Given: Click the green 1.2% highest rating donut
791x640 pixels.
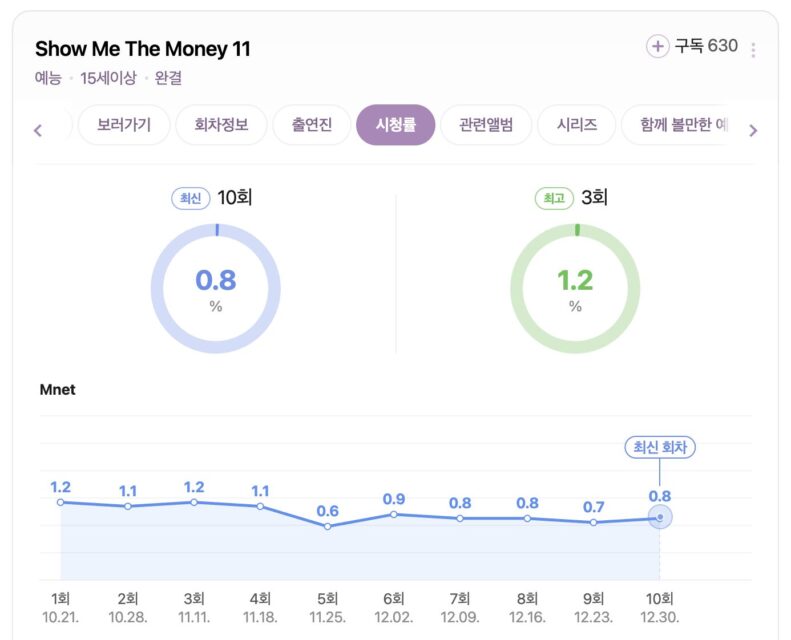Looking at the screenshot, I should point(575,288).
